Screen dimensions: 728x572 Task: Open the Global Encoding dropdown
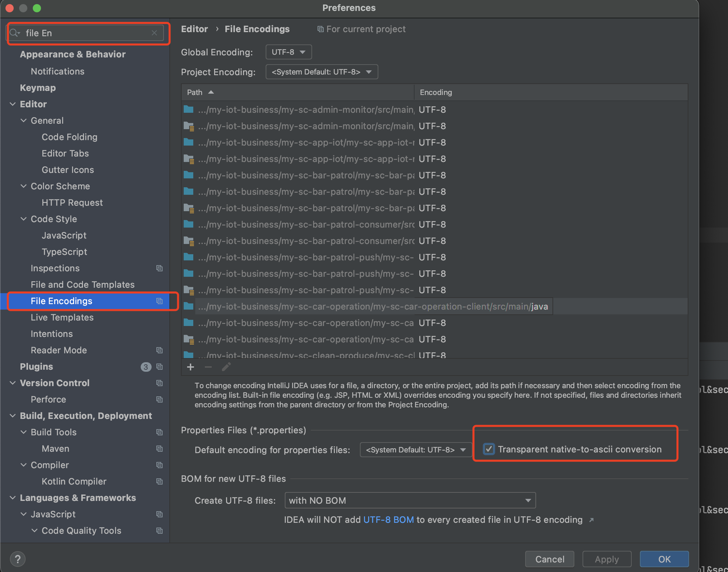[x=289, y=52]
